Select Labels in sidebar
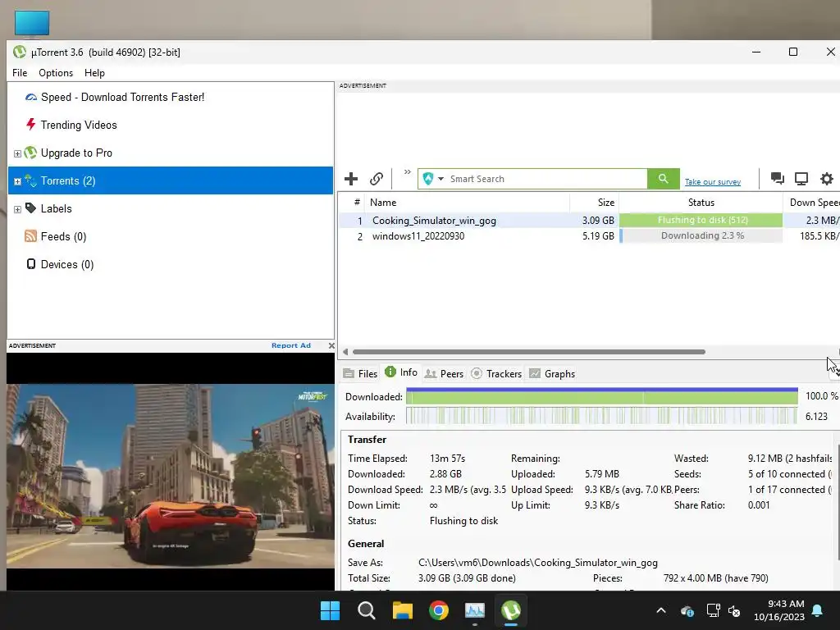The image size is (840, 630). (x=57, y=208)
